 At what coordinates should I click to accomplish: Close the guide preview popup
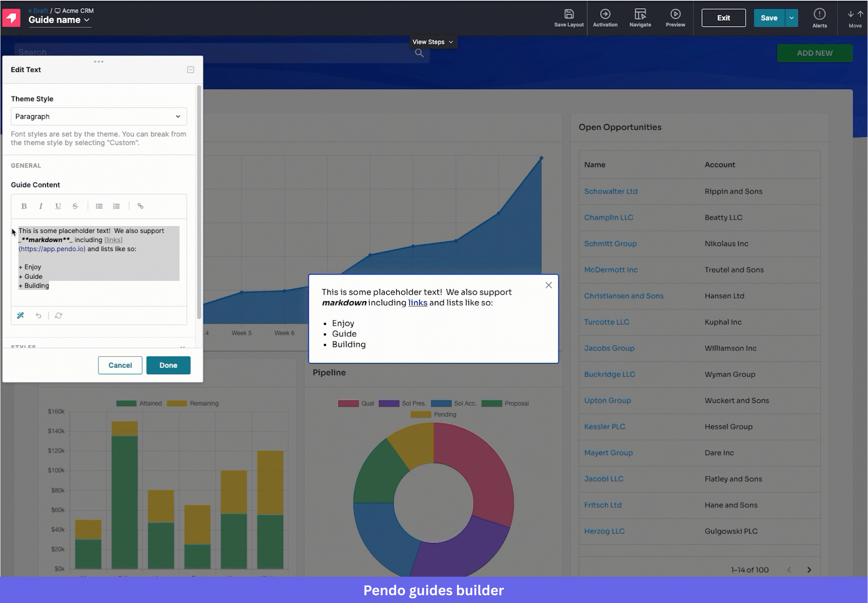[x=549, y=285]
